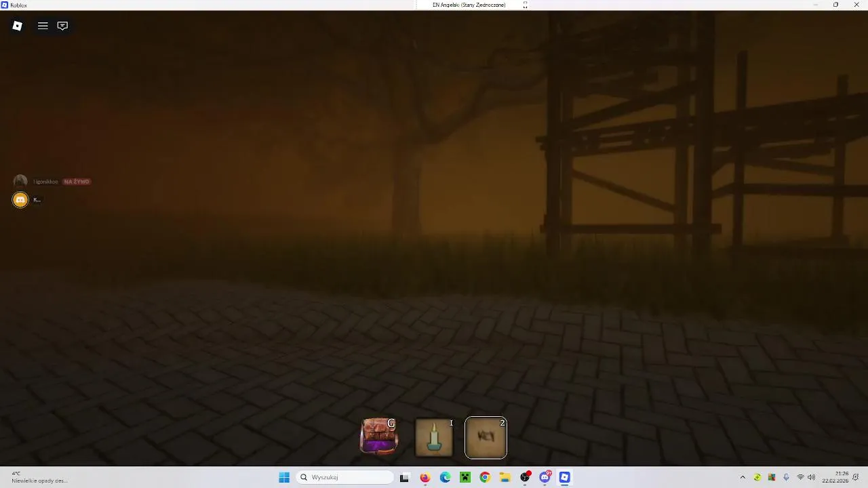Viewport: 868px width, 488px height.
Task: Click the NA ŻYWO live badge
Action: pos(77,182)
